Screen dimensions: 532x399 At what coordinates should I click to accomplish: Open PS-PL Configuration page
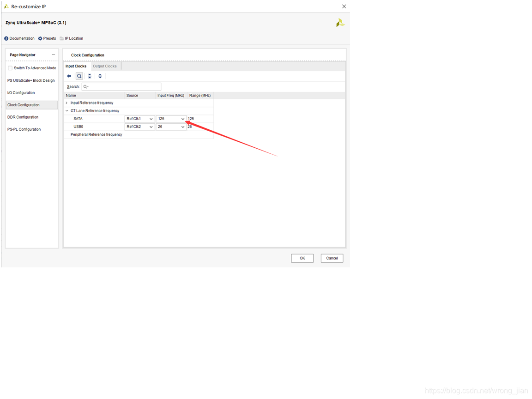(24, 129)
